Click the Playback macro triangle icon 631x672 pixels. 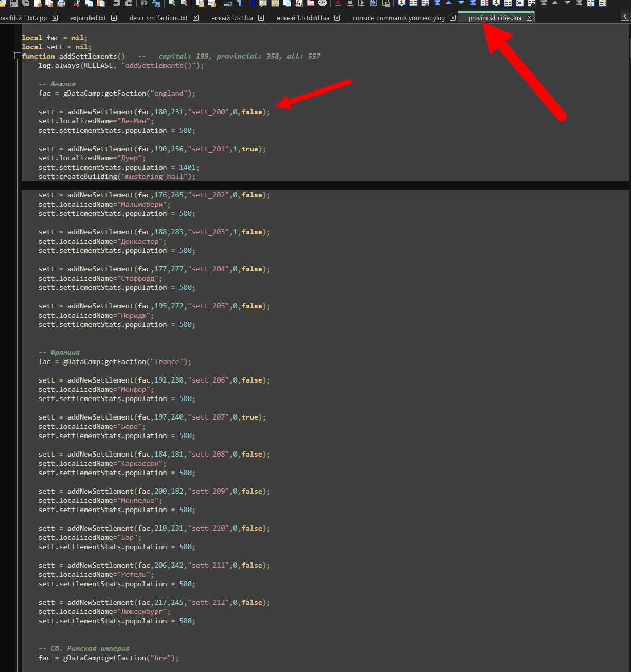(362, 3)
